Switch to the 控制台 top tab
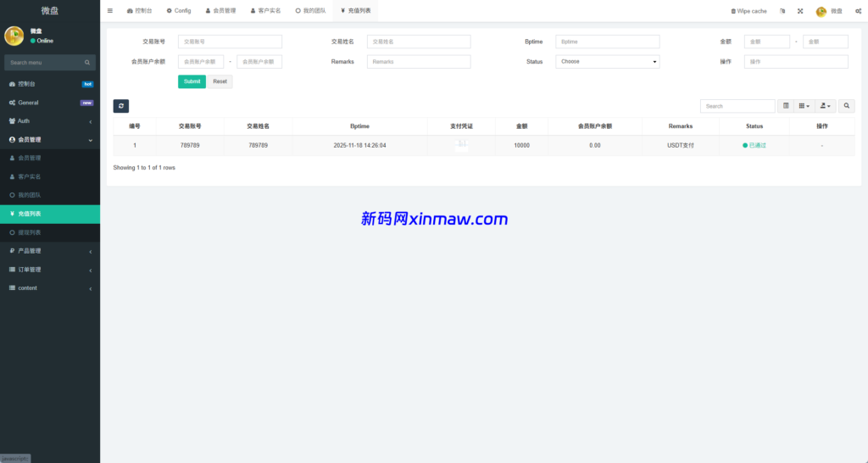The image size is (868, 463). (x=139, y=10)
